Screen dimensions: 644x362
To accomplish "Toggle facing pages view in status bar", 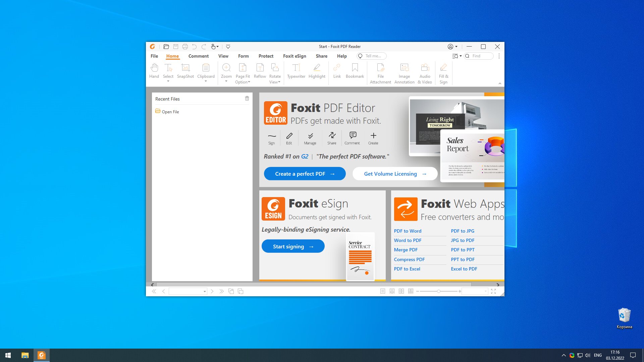I will 401,291.
